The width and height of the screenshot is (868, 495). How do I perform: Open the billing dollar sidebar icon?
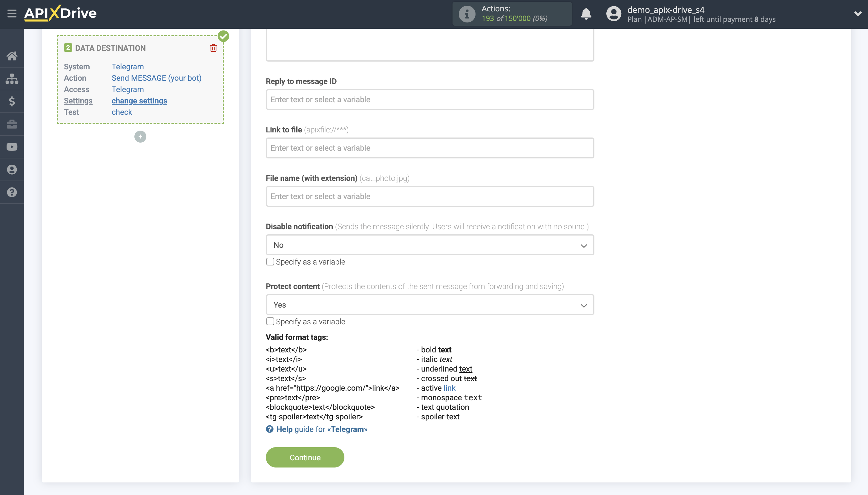coord(12,101)
